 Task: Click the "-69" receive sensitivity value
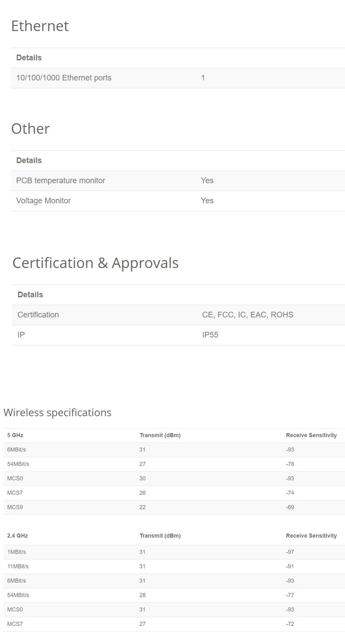click(290, 508)
